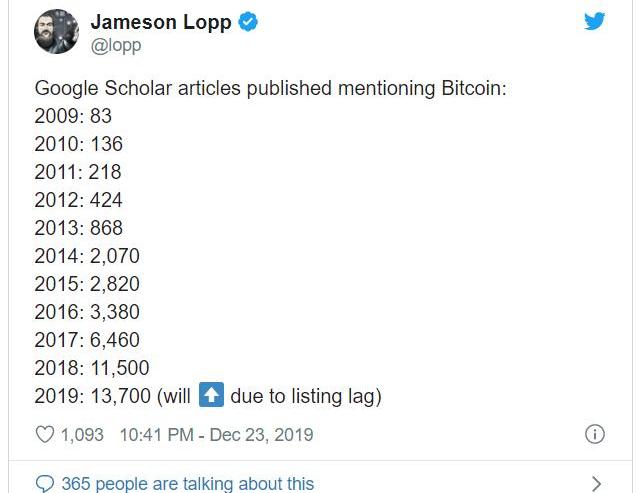Open the Jameson Lopp name link
Image resolution: width=639 pixels, height=493 pixels.
click(x=161, y=22)
